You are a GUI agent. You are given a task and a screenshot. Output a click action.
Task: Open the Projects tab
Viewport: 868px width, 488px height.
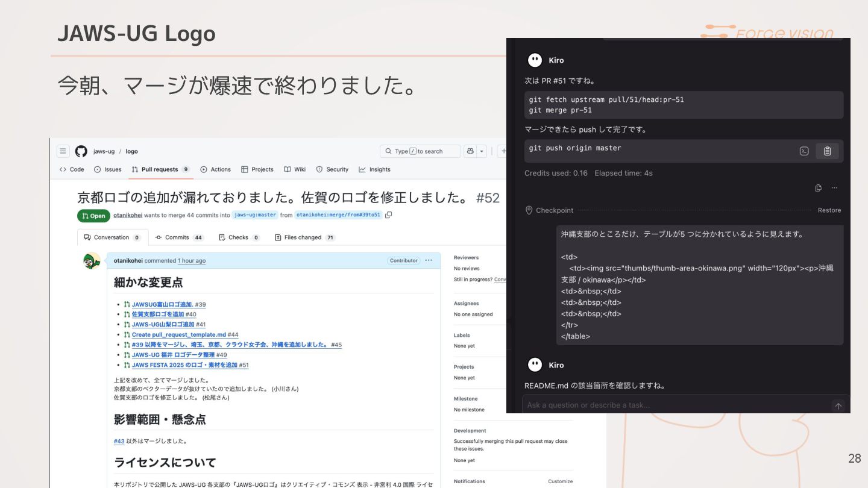click(257, 169)
